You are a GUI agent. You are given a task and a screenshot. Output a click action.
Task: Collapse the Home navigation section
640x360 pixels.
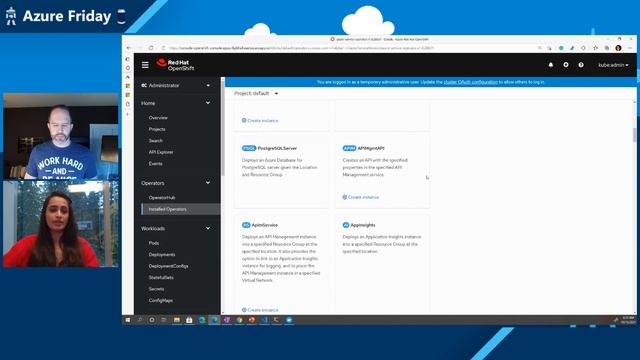click(176, 103)
